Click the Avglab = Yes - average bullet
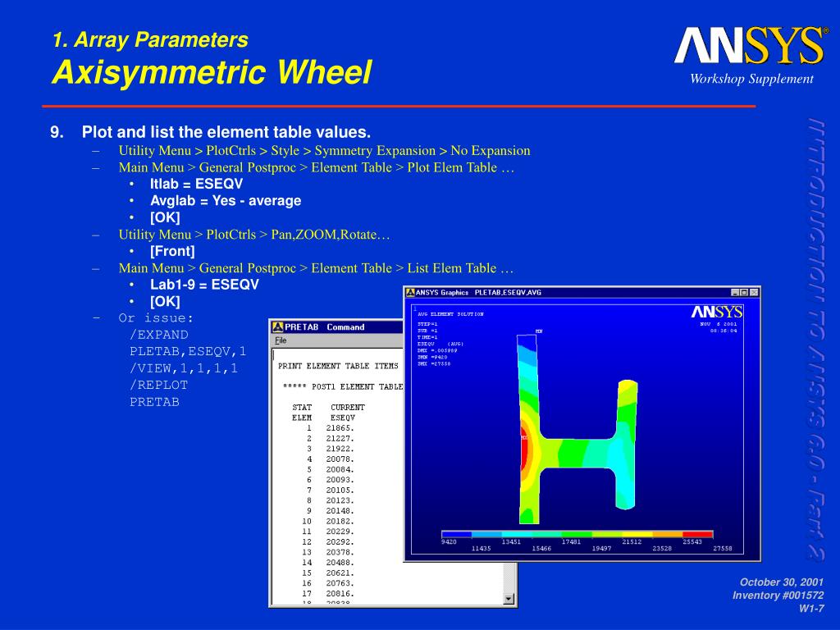This screenshot has height=630, width=840. [226, 201]
